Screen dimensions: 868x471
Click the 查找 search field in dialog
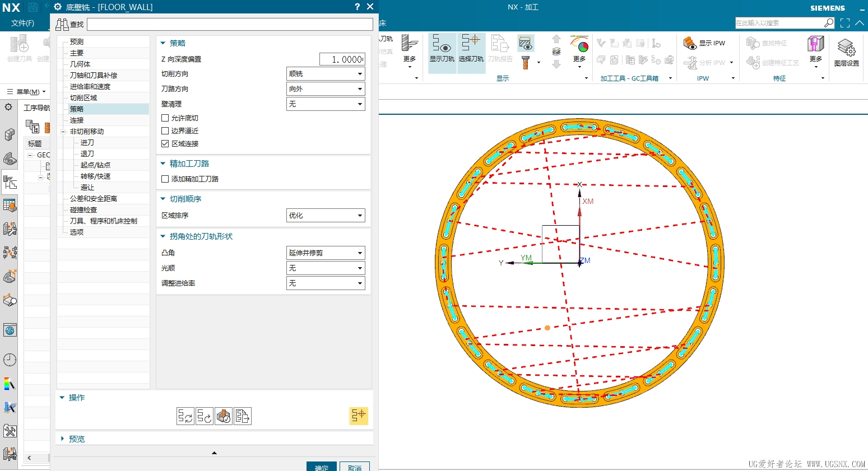230,24
